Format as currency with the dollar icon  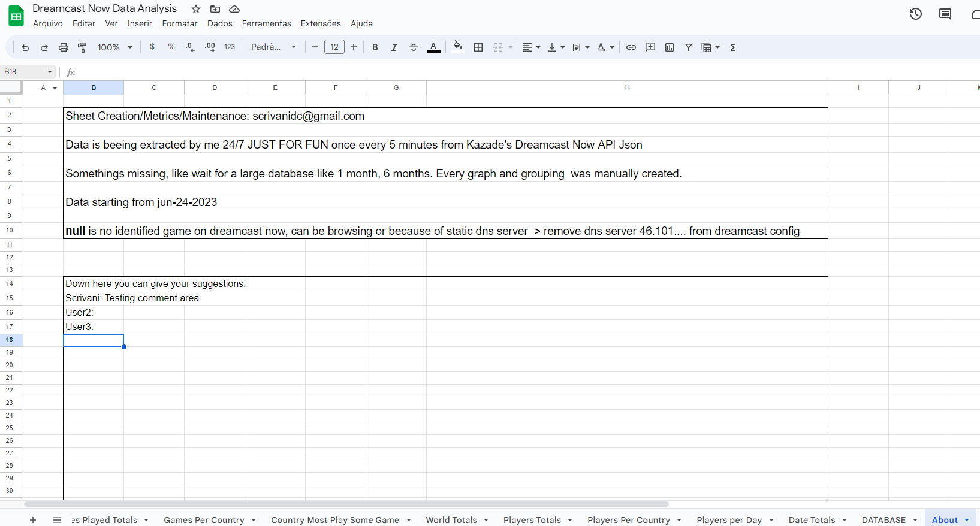[152, 47]
